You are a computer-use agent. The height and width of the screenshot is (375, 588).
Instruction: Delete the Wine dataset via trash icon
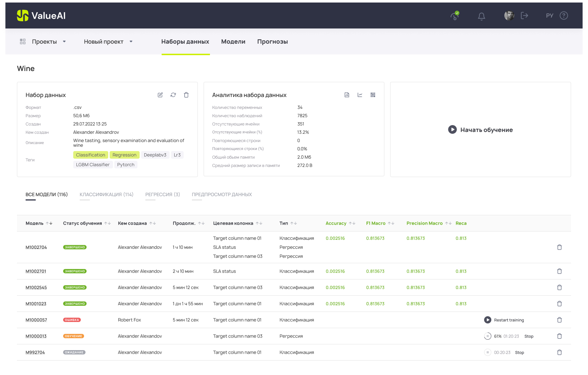coord(186,95)
